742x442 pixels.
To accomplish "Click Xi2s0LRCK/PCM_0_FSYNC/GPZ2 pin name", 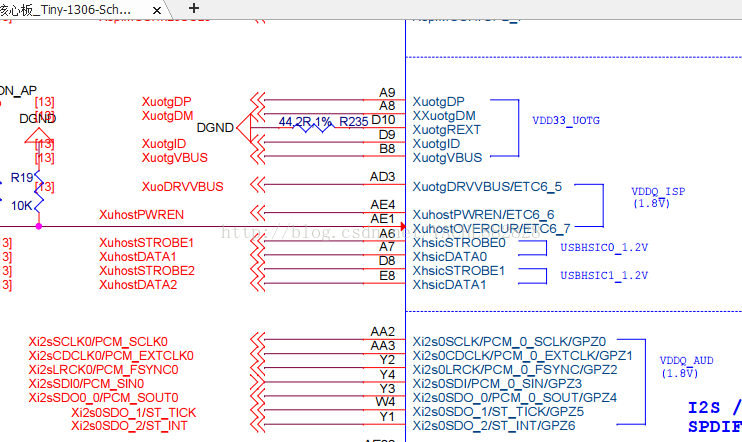I will [x=515, y=370].
